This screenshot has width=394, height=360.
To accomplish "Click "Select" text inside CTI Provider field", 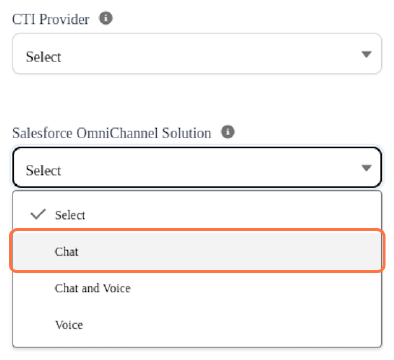I will tap(43, 57).
